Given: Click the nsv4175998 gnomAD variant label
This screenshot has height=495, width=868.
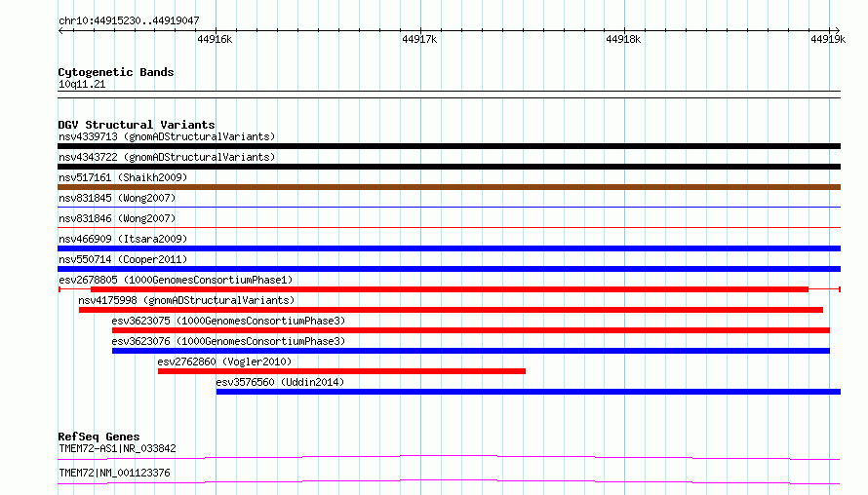Looking at the screenshot, I should (186, 300).
